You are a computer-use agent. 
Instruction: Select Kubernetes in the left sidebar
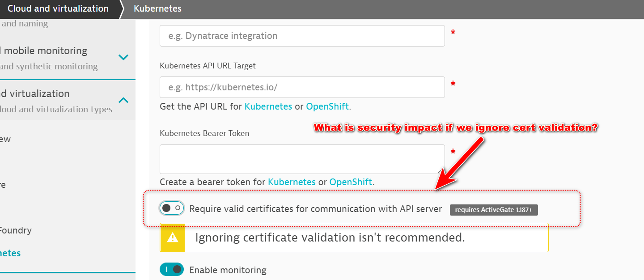pos(10,253)
